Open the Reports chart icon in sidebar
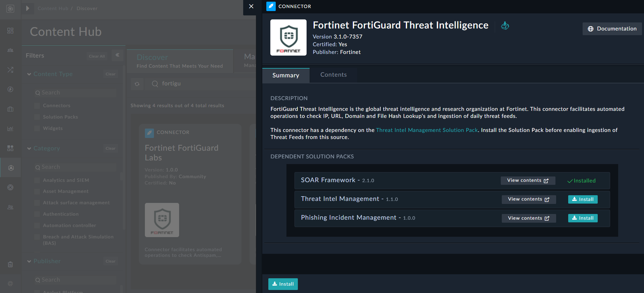644x293 pixels. tap(10, 129)
